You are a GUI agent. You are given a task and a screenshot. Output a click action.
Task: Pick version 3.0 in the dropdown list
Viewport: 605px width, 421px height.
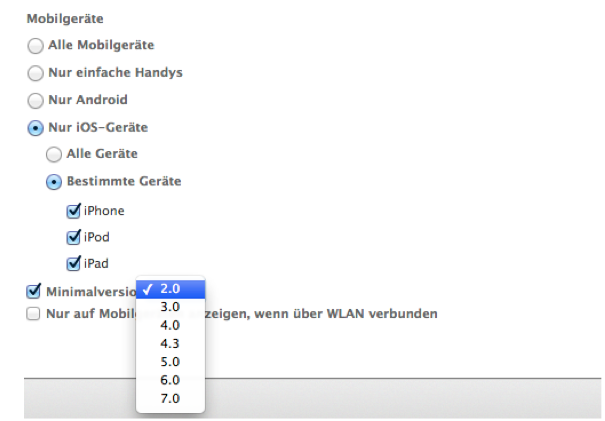(x=171, y=307)
